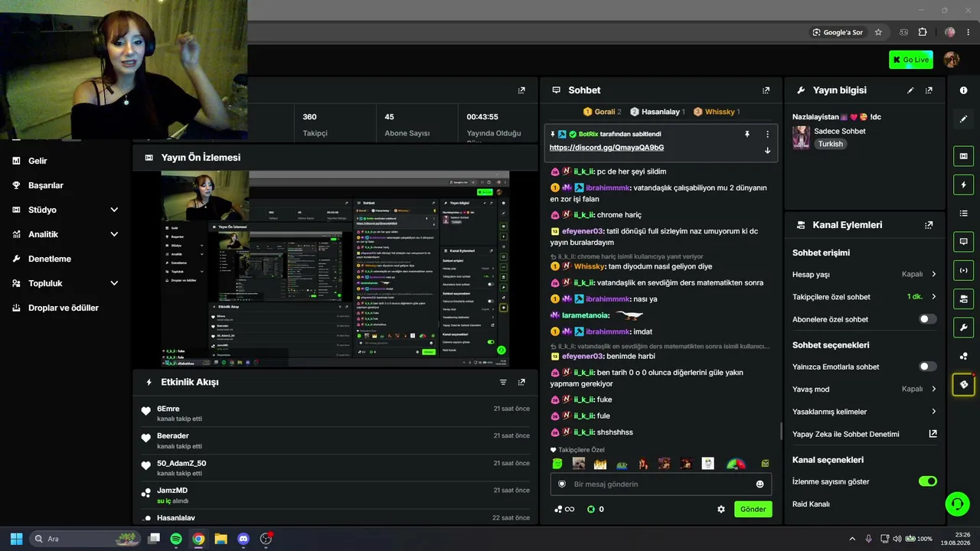Image resolution: width=980 pixels, height=551 pixels.
Task: Open Yavaş mod setting
Action: (864, 389)
